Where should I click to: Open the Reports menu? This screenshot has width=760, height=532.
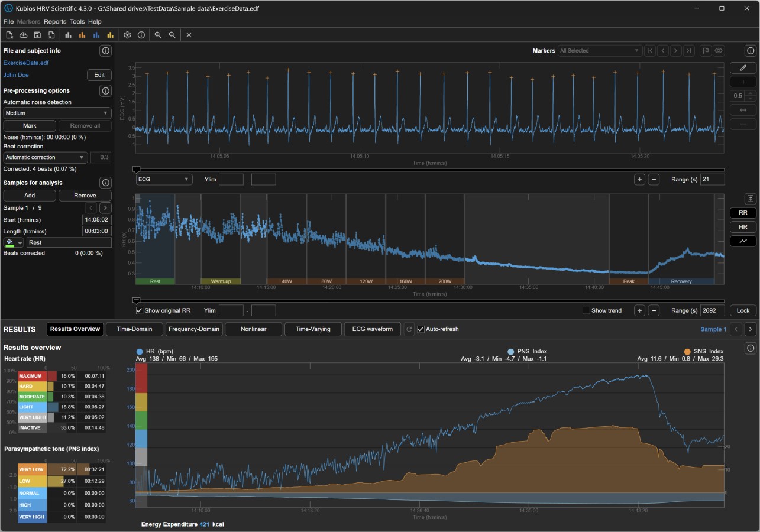55,22
